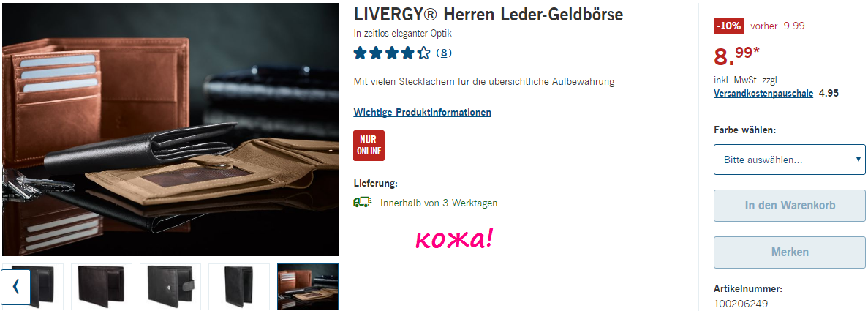Click the fourth filled rating star
The height and width of the screenshot is (311, 868).
[x=408, y=53]
